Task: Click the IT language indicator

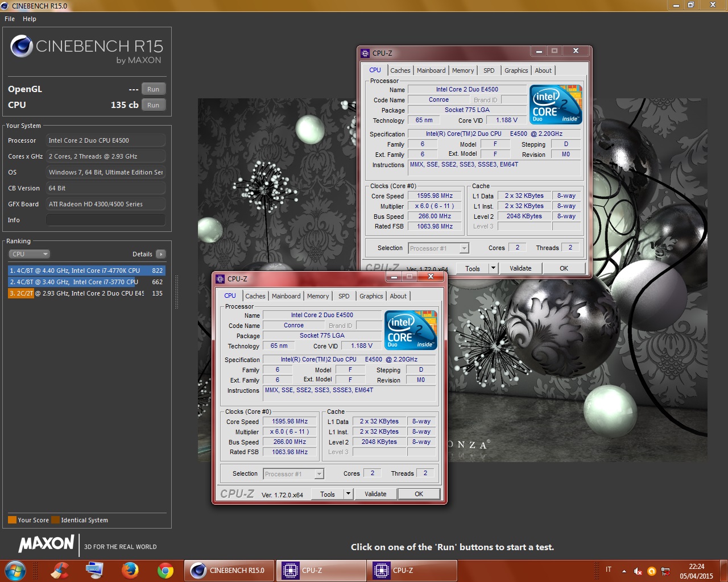Action: click(x=609, y=569)
